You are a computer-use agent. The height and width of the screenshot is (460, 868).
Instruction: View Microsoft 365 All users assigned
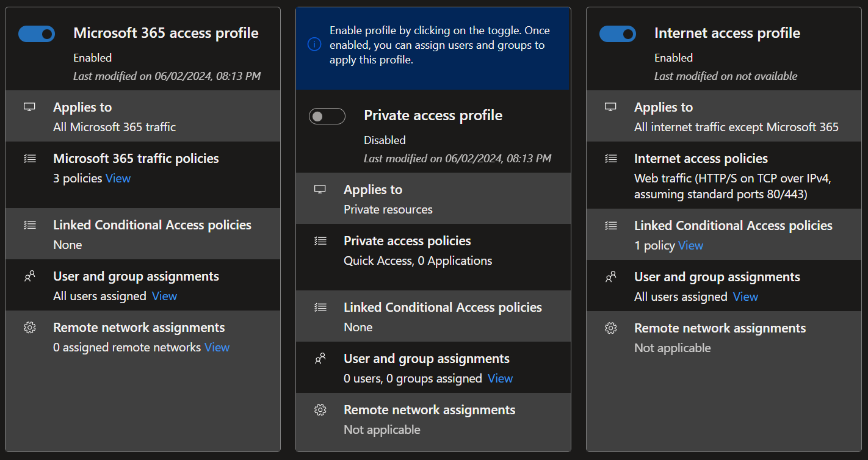coord(164,296)
